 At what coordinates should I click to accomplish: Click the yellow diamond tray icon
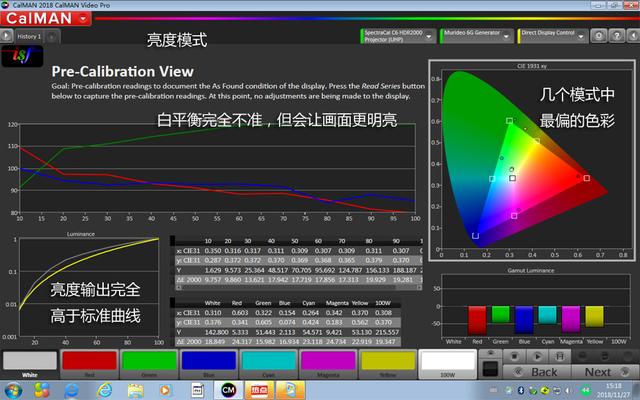click(545, 391)
